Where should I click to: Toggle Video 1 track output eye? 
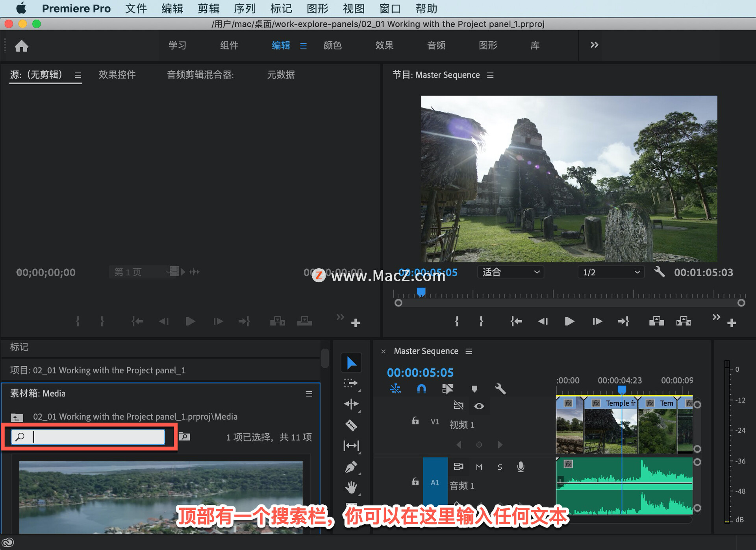(x=479, y=406)
